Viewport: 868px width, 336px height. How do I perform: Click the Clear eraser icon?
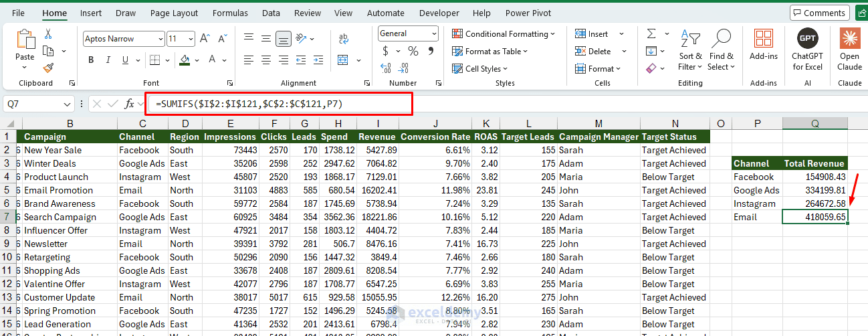[651, 68]
